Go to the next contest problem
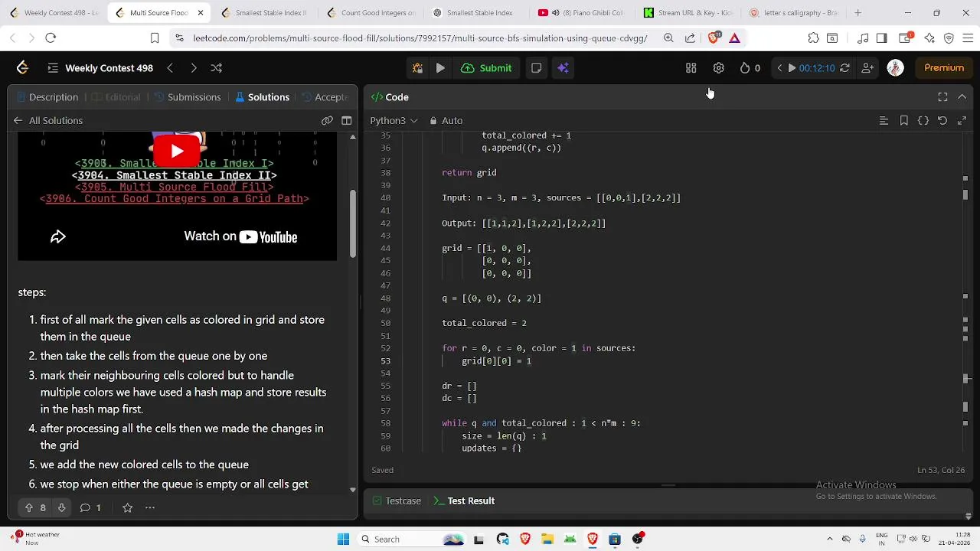Image resolution: width=980 pixels, height=551 pixels. pos(193,68)
